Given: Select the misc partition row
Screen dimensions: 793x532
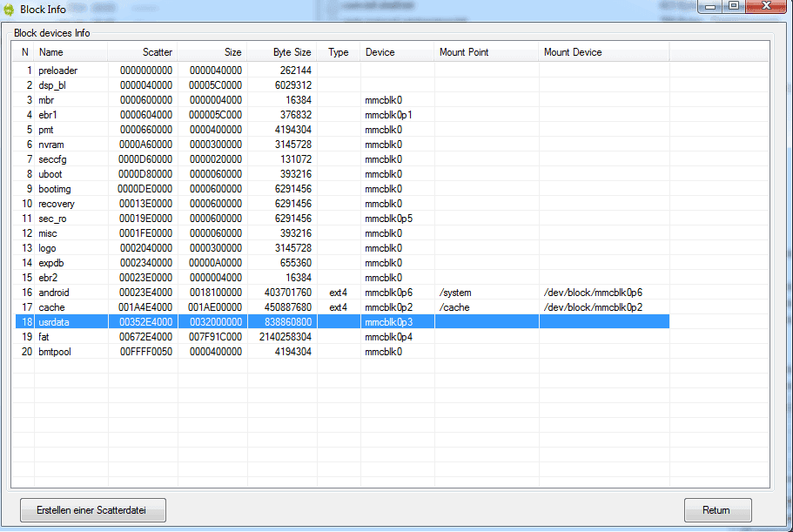Looking at the screenshot, I should [x=342, y=233].
